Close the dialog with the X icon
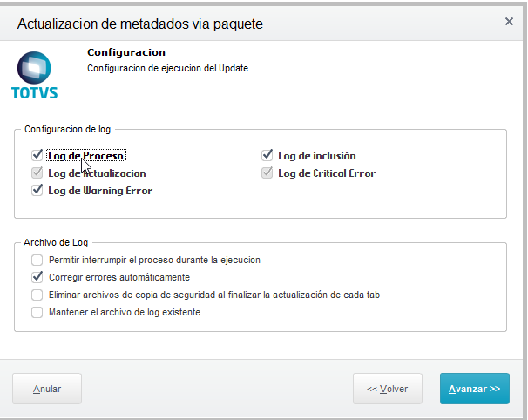The image size is (528, 420). point(509,22)
